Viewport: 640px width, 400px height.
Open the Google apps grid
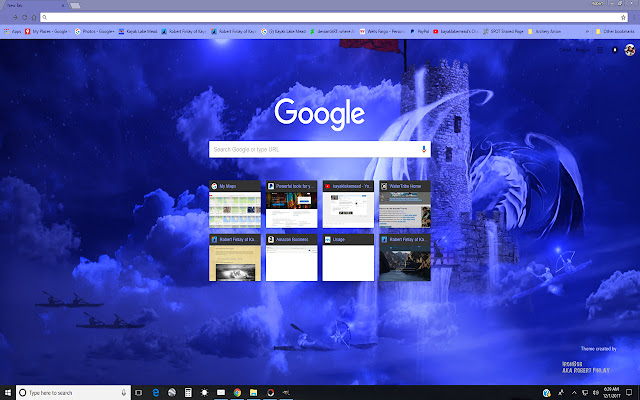pyautogui.click(x=600, y=50)
